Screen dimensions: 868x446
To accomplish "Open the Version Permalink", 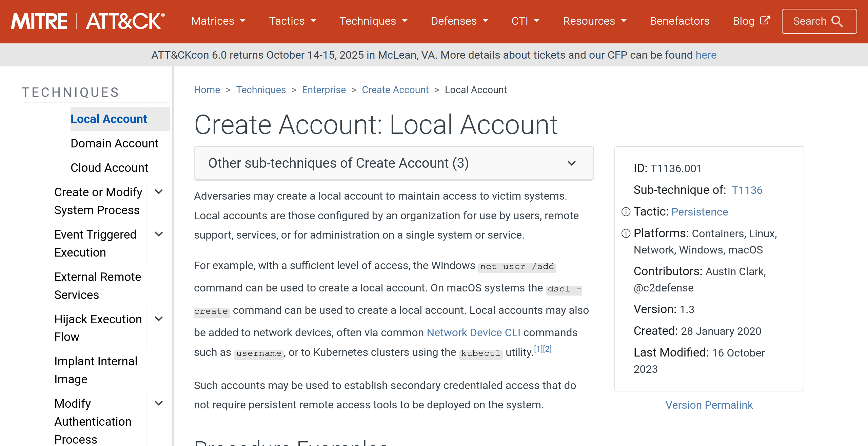I will click(x=709, y=405).
